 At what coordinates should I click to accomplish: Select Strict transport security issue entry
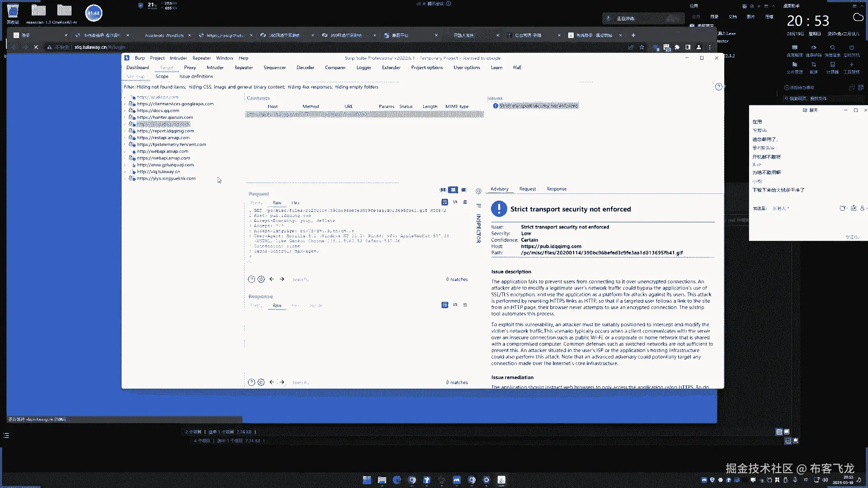(538, 106)
